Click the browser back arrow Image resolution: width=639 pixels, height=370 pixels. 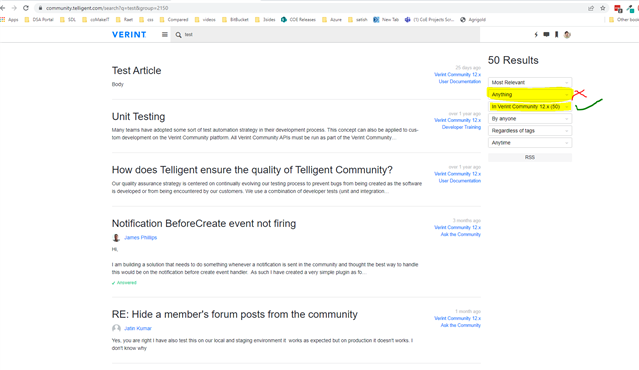click(2, 8)
